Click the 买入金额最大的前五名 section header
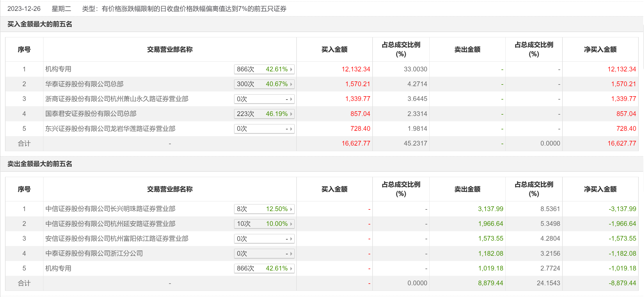 coord(40,24)
